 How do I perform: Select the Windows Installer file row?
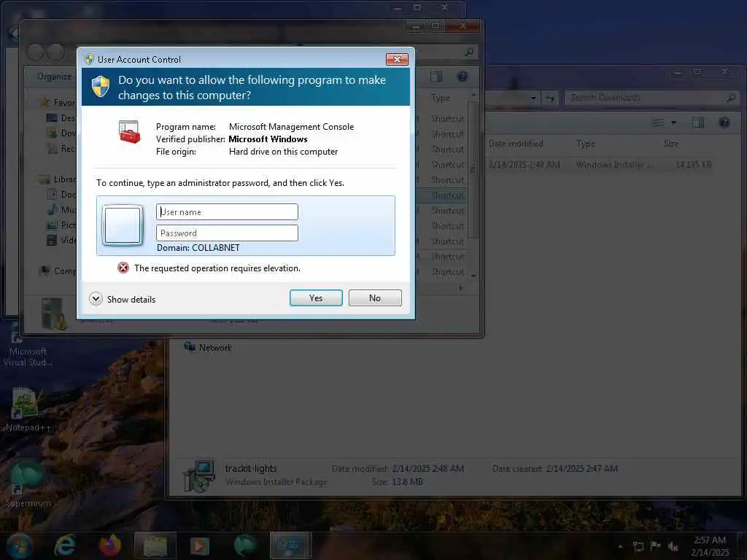(x=600, y=165)
